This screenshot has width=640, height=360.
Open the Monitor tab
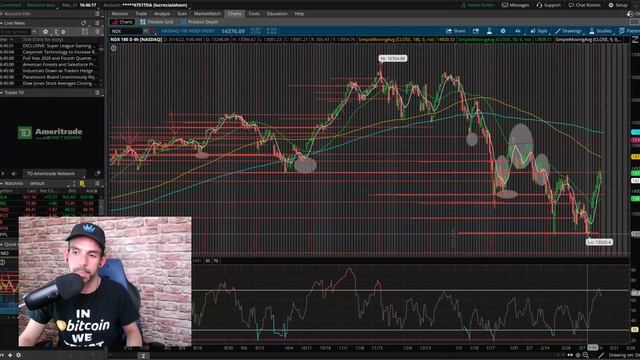click(120, 13)
